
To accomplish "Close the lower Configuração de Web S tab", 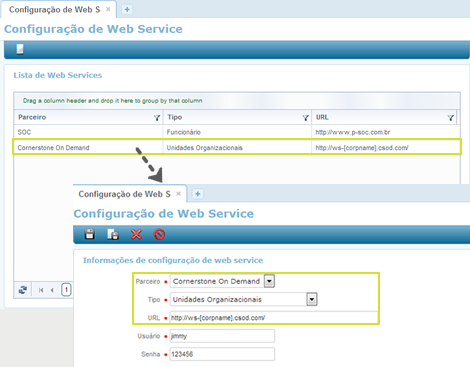I will 179,194.
